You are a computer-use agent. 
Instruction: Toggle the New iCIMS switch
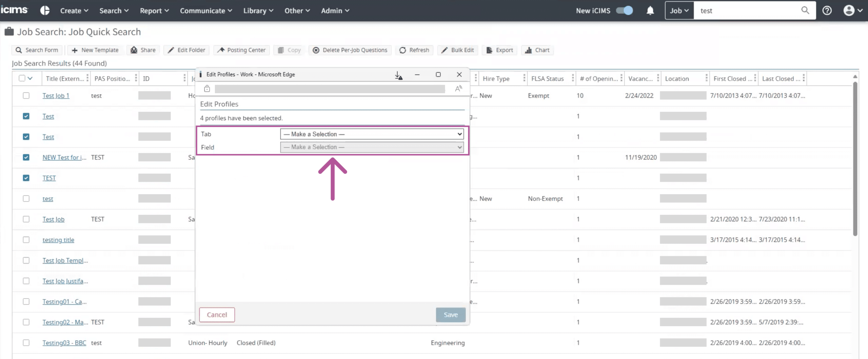point(624,11)
